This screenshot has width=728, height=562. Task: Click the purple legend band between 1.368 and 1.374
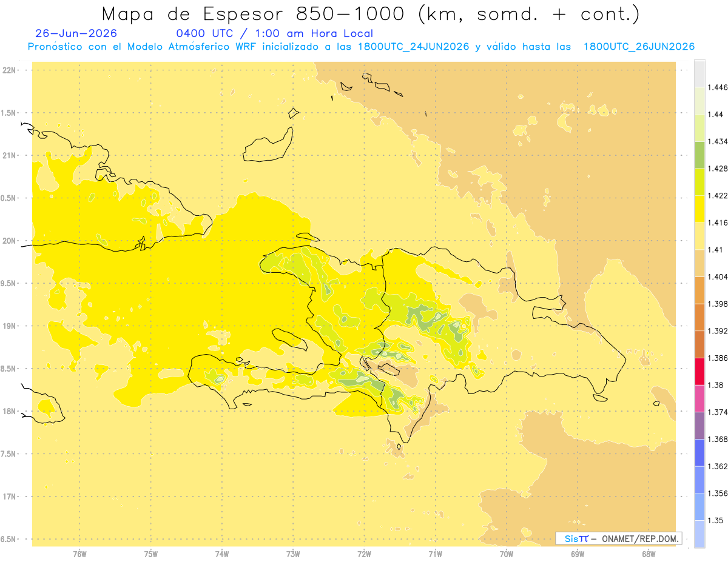pos(699,426)
